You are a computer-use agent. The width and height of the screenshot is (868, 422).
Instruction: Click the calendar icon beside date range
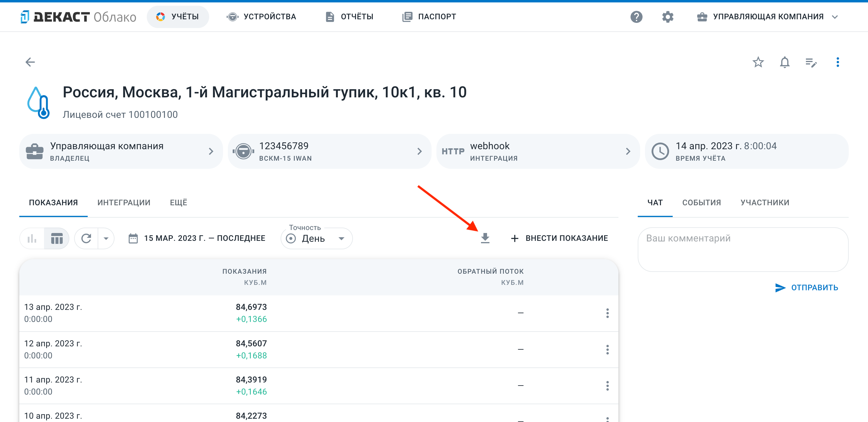[x=133, y=238]
